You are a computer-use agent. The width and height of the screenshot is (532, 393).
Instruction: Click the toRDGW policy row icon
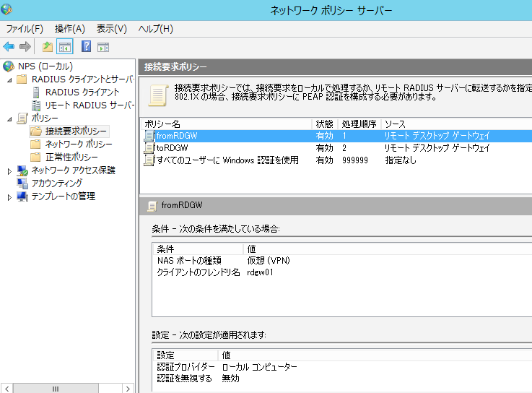[x=149, y=148]
